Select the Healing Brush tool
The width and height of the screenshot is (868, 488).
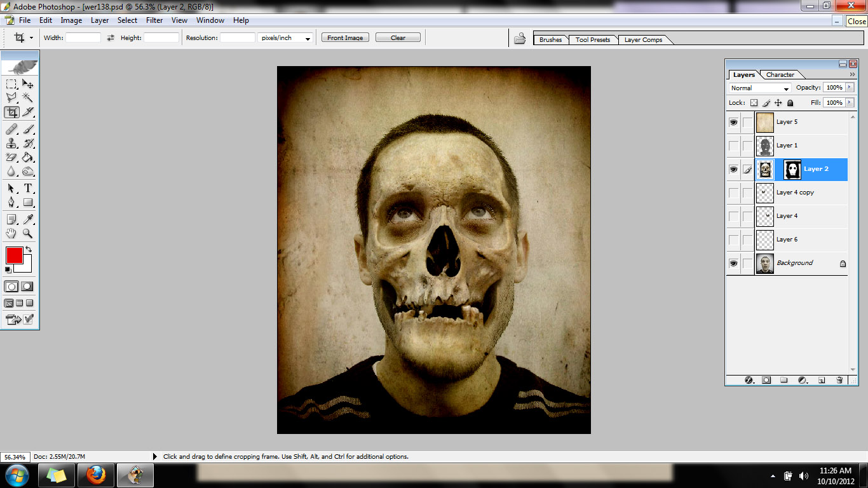[x=11, y=129]
